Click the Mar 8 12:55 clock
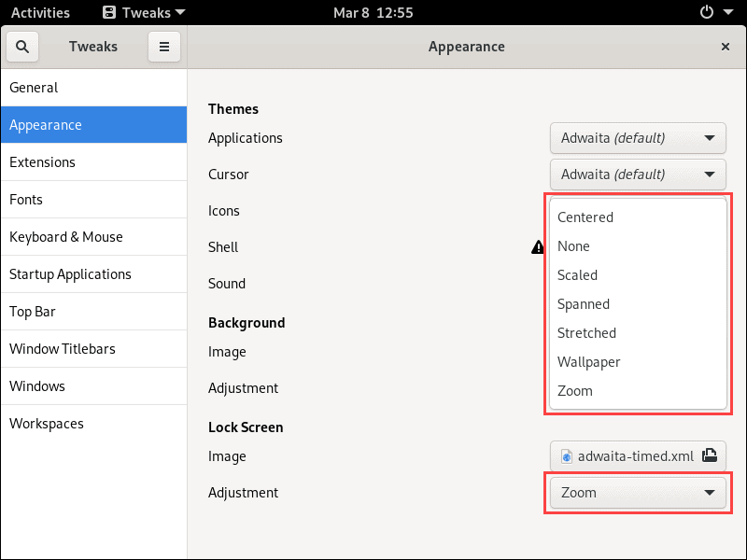747x560 pixels. pos(373,12)
